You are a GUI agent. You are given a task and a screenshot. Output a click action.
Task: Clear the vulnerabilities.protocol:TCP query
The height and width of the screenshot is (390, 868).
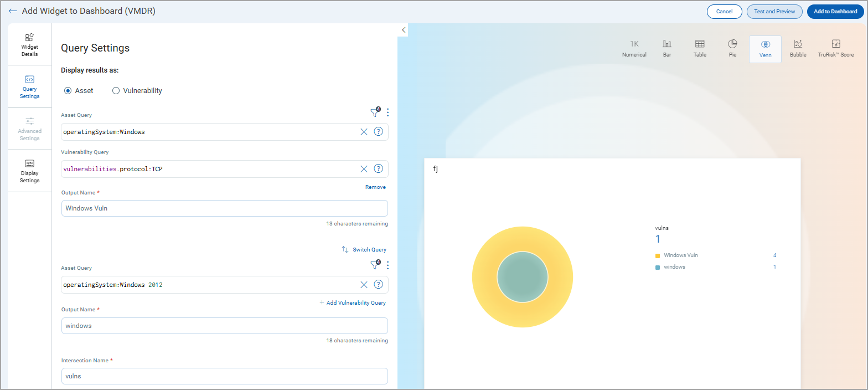point(364,169)
